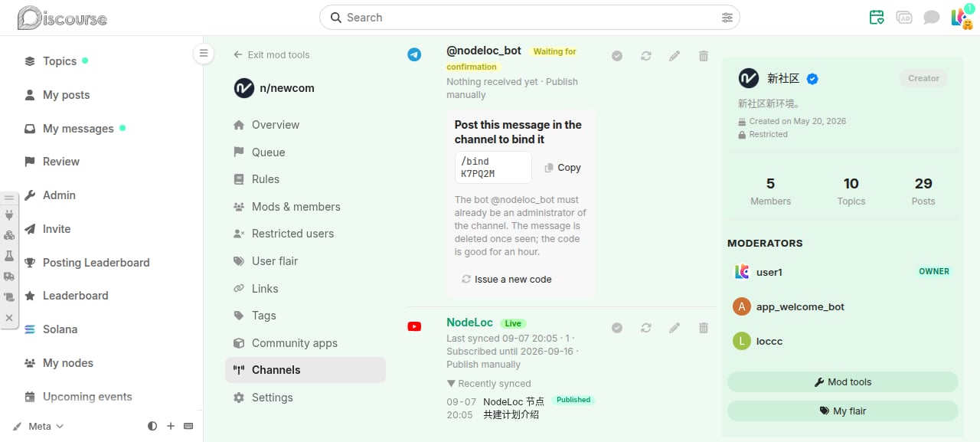
Task: Open Overview in mod tools menu
Action: pos(305,125)
